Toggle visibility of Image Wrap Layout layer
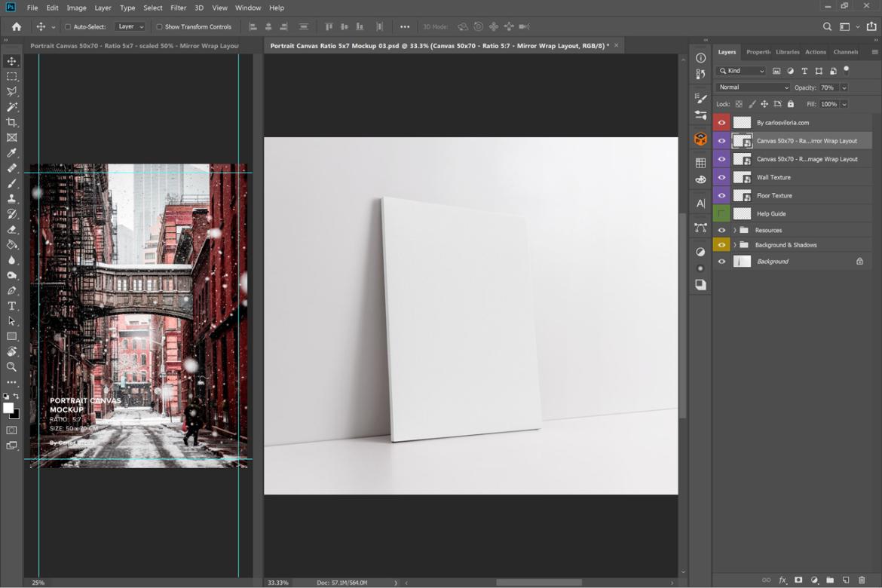The image size is (882, 588). (721, 158)
